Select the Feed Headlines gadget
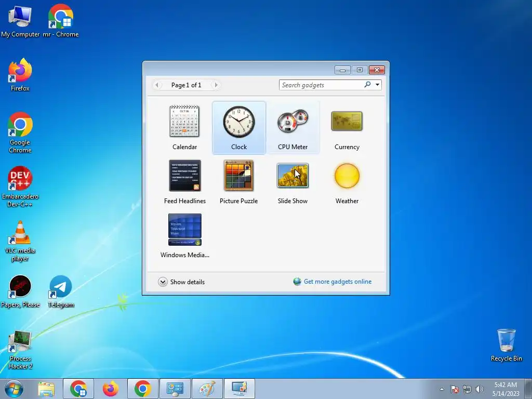Viewport: 532px width, 399px height. (x=184, y=182)
